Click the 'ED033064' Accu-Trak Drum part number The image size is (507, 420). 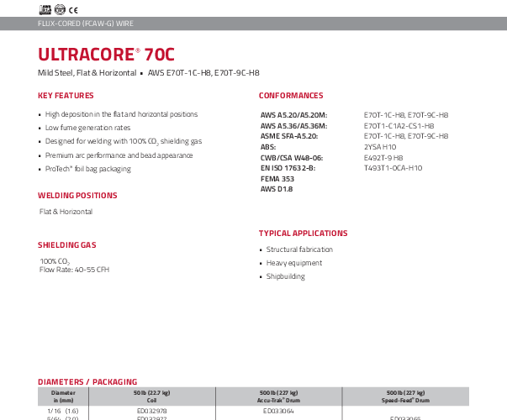click(x=278, y=412)
